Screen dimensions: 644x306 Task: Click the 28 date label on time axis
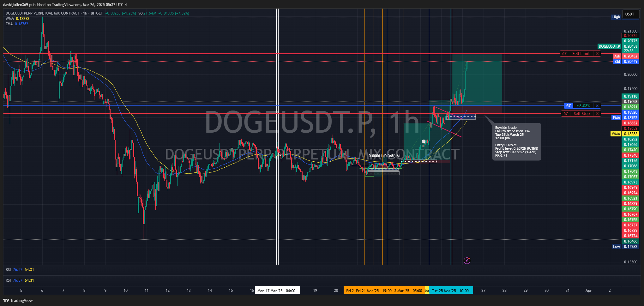504,291
